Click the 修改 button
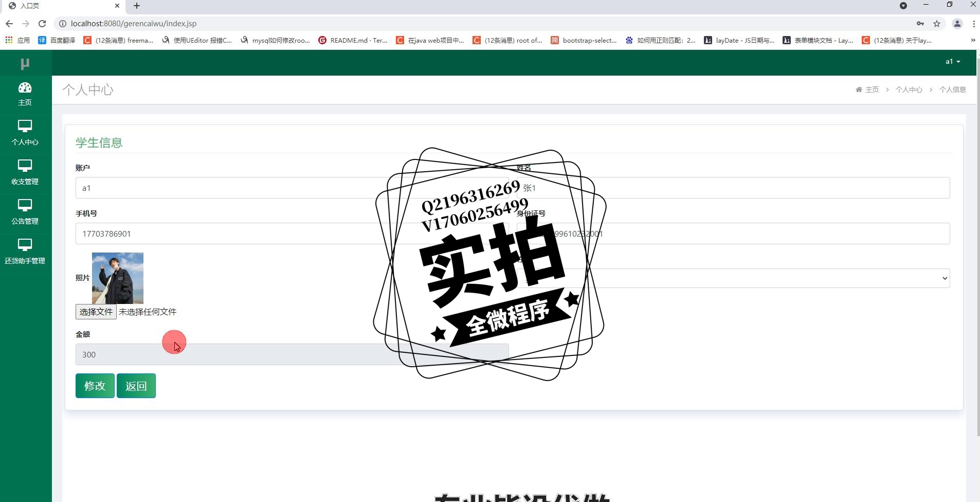The height and width of the screenshot is (502, 980). click(x=95, y=386)
